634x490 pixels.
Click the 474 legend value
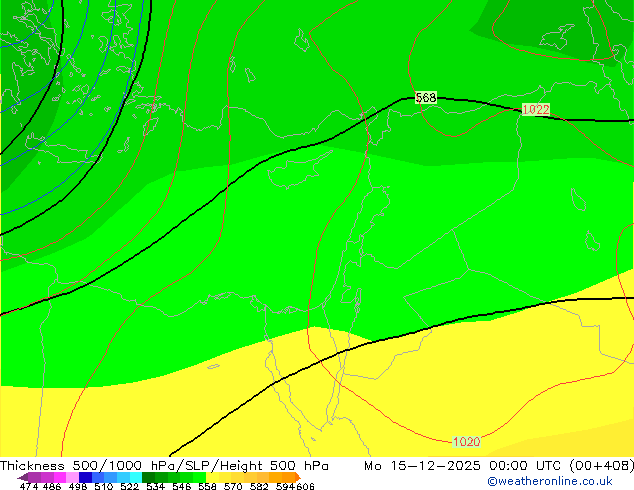(29, 486)
